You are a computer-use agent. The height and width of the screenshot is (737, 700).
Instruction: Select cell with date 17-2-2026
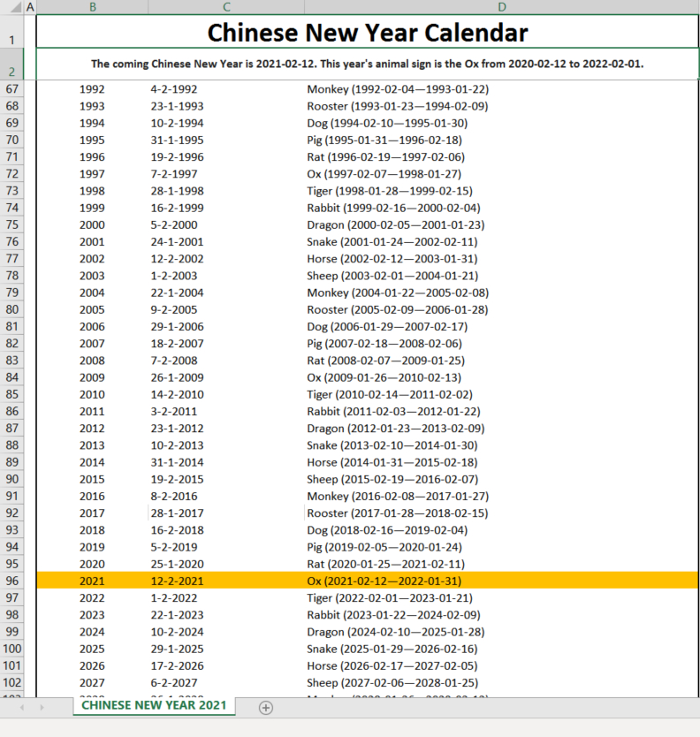pos(226,665)
